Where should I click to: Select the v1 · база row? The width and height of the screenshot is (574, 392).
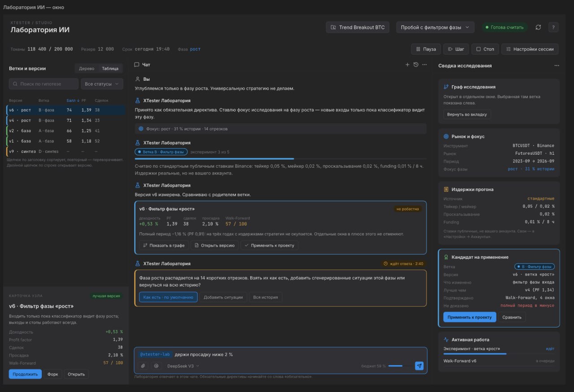[66, 141]
